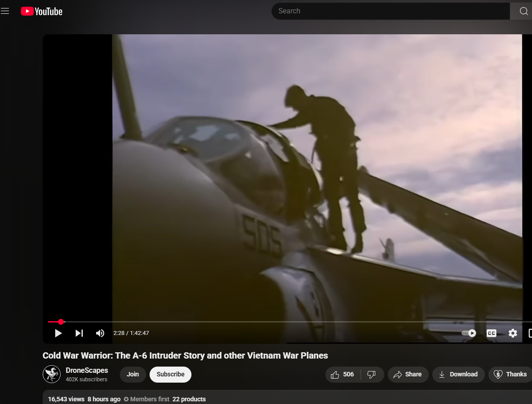This screenshot has height=404, width=532.
Task: Seek using the red progress bar handle
Action: tap(61, 322)
